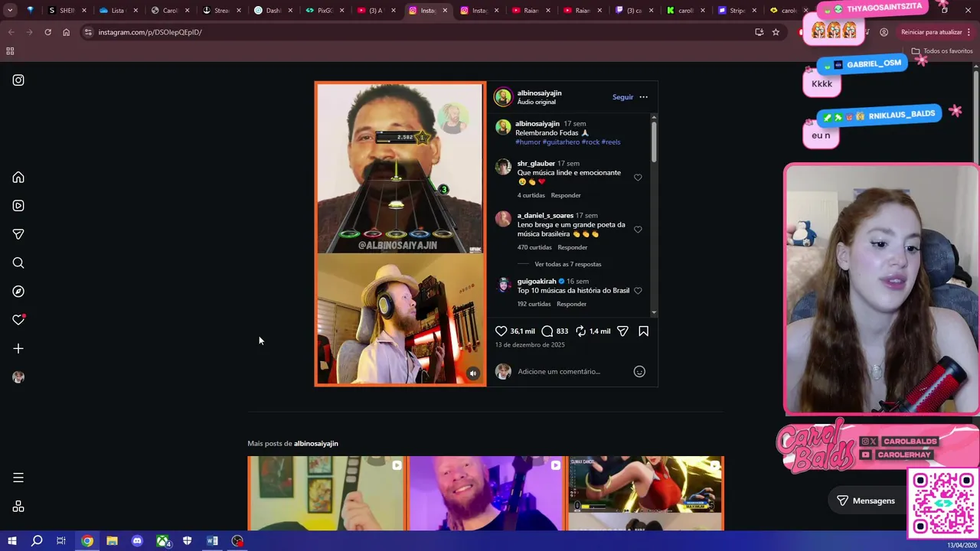The image size is (980, 551).
Task: Open albinosaiyajin link in Mais posts heading
Action: pos(316,444)
